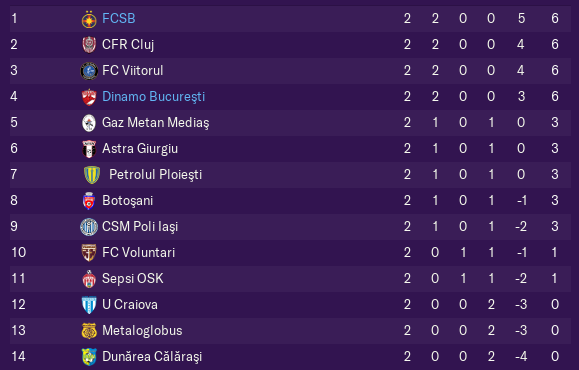
Task: Click the FC Voluntari team name
Action: tap(138, 253)
